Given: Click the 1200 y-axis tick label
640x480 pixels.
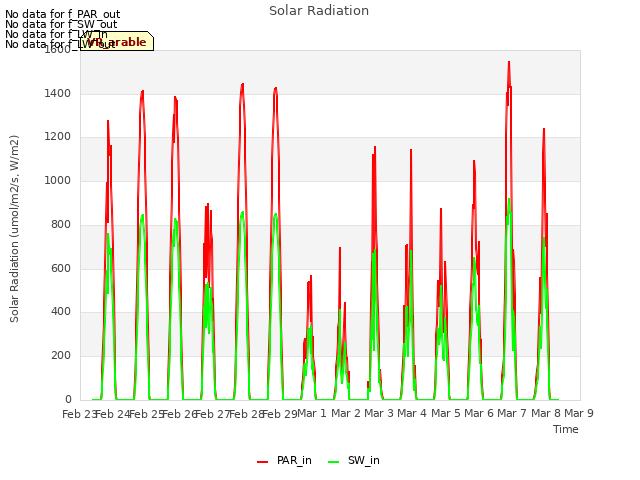Looking at the screenshot, I should click(58, 137).
